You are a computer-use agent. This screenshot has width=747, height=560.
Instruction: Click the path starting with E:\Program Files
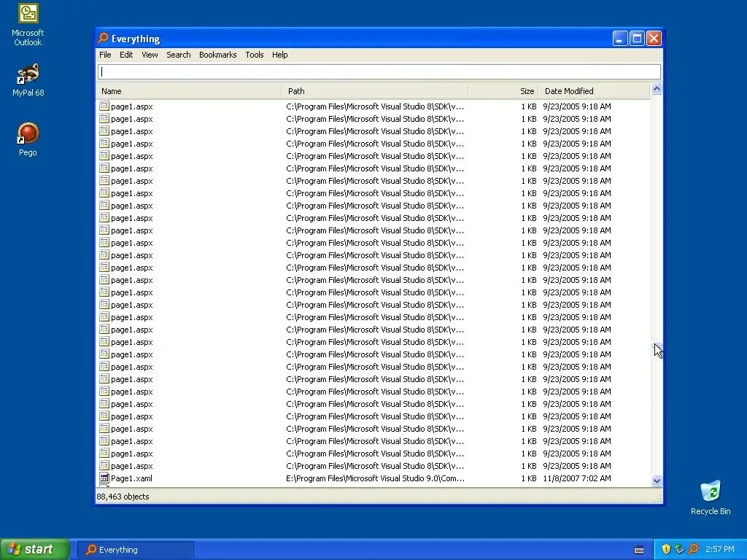click(375, 478)
